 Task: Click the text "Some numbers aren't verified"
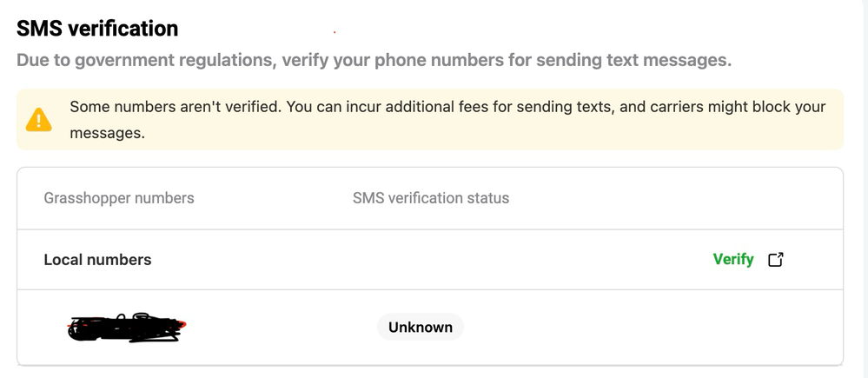tap(176, 106)
